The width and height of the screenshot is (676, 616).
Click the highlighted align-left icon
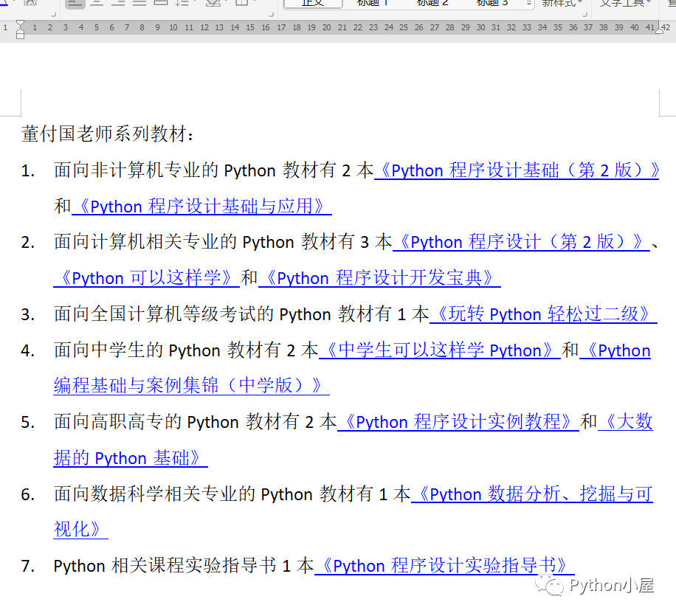(x=75, y=4)
